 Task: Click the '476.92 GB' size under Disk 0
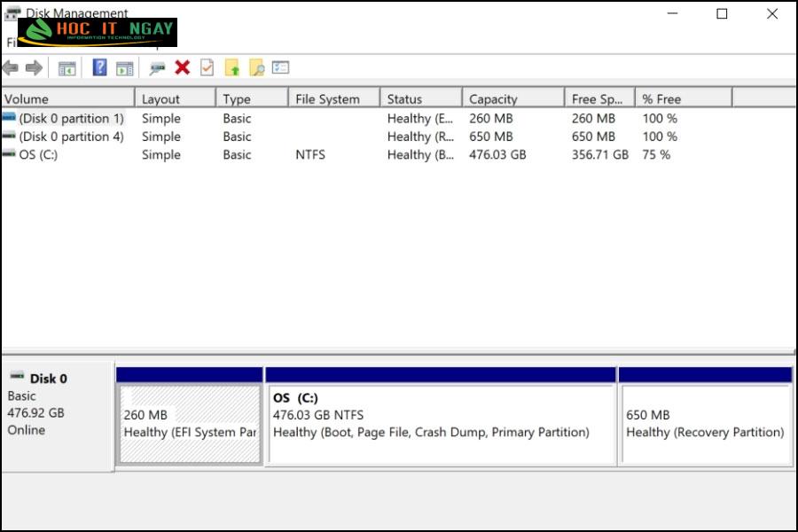click(35, 413)
